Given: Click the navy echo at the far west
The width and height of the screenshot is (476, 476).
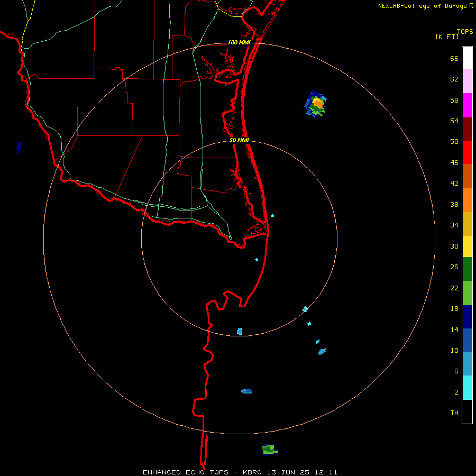Looking at the screenshot, I should [19, 148].
